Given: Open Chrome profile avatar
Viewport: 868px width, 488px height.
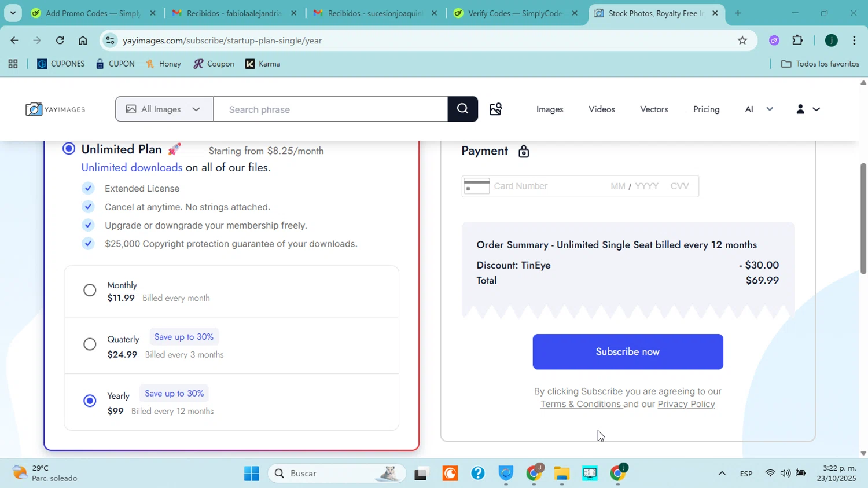Looking at the screenshot, I should tap(832, 41).
